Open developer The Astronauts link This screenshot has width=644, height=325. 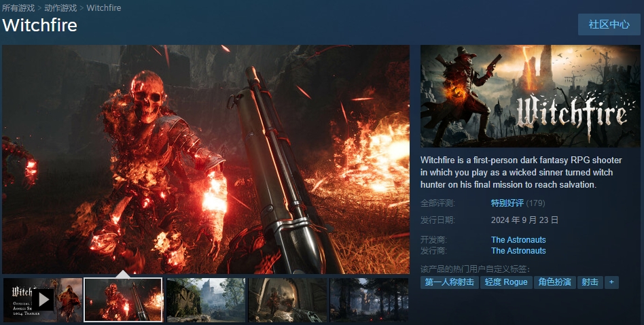(x=518, y=239)
